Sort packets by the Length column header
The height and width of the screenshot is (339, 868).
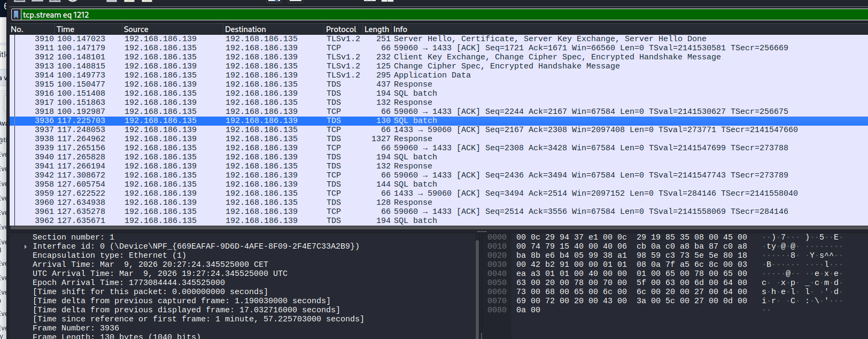377,29
